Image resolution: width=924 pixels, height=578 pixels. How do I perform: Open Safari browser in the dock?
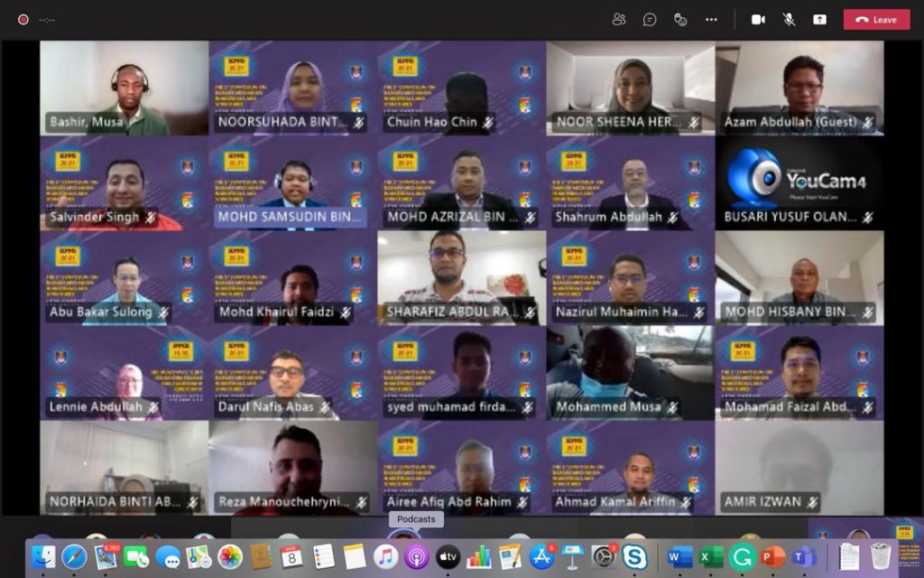tap(74, 557)
